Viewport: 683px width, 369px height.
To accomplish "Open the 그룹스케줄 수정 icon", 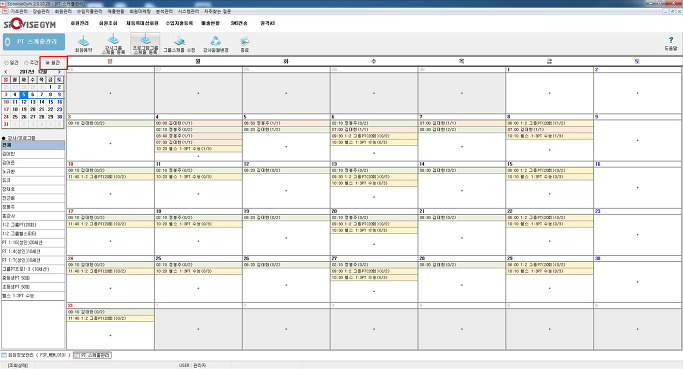I will pos(179,44).
